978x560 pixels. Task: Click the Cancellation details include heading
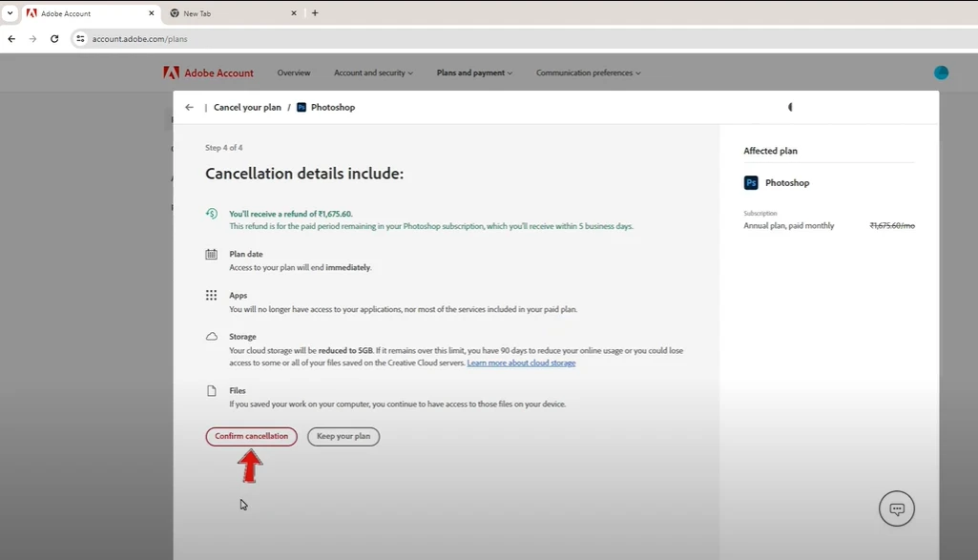coord(304,174)
